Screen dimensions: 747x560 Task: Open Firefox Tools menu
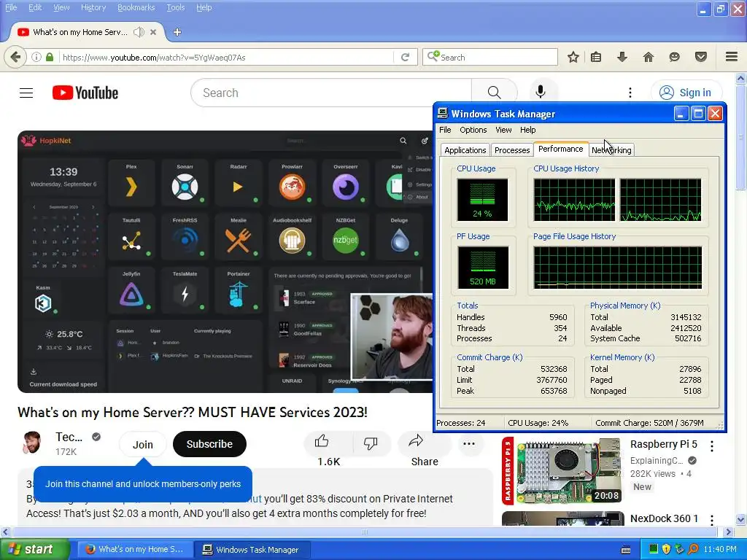(x=175, y=7)
